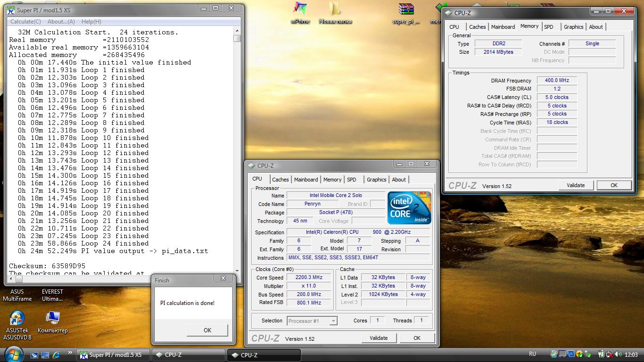Launch Internet Explorer from quick launch
The width and height of the screenshot is (644, 362).
[56, 355]
